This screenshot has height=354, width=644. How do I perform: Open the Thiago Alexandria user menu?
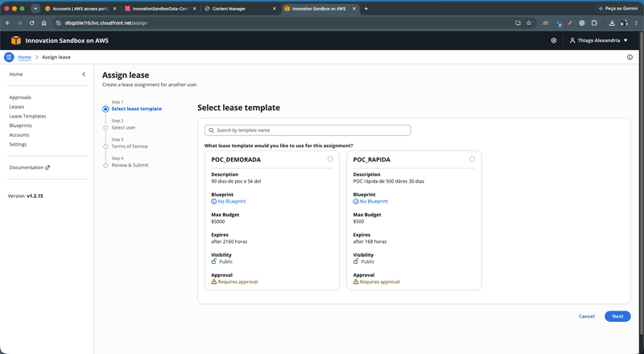click(598, 40)
